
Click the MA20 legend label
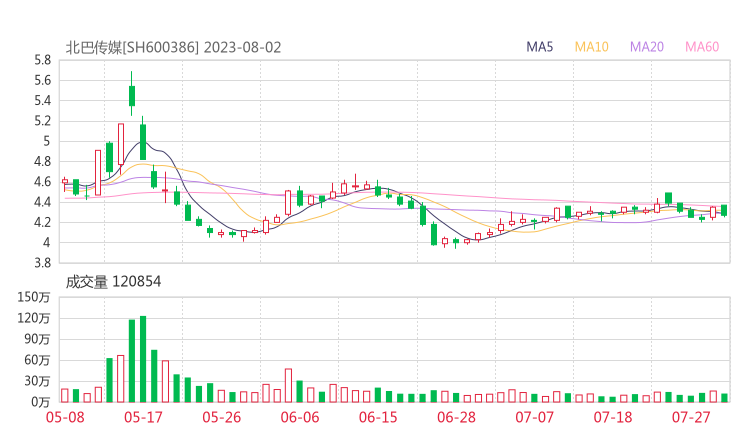[647, 47]
